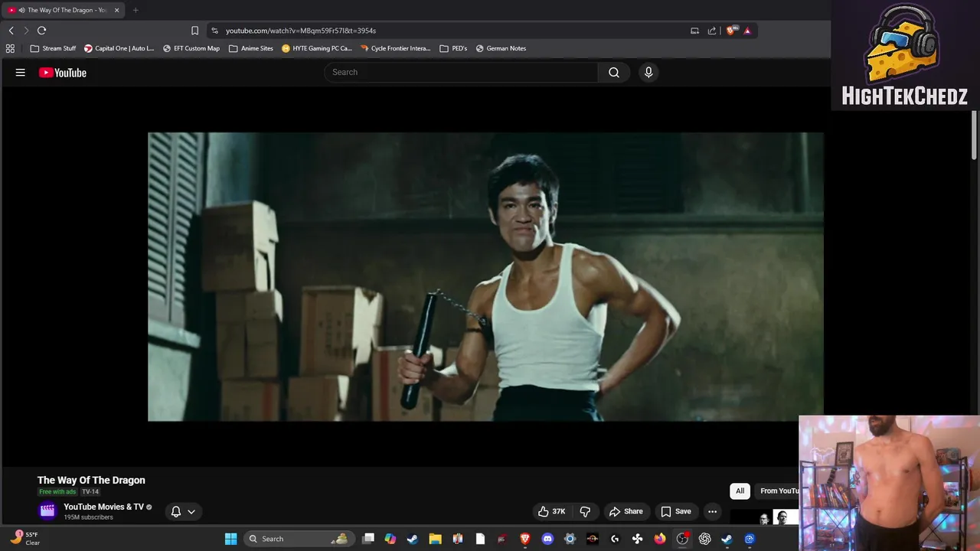Screen dimensions: 980x551
Task: Select The Way Of The Dragon browser tab
Action: tap(64, 10)
